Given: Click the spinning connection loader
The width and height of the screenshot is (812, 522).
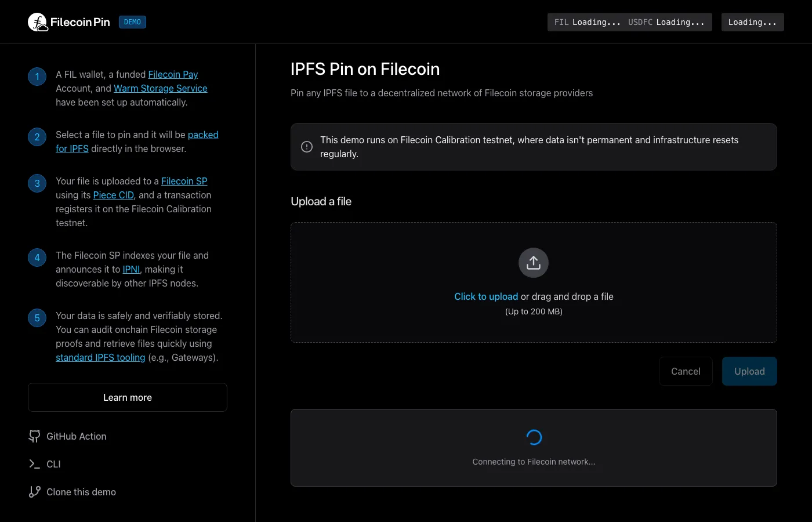Looking at the screenshot, I should [534, 437].
